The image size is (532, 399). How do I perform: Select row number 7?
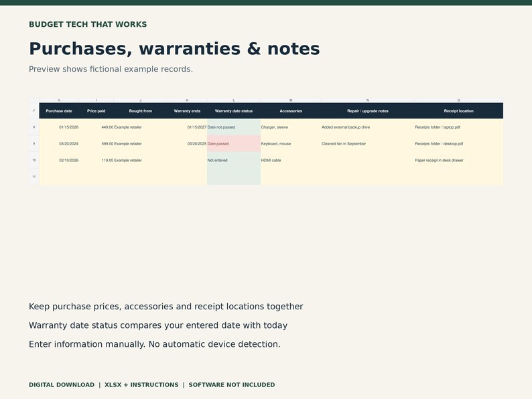(34, 111)
